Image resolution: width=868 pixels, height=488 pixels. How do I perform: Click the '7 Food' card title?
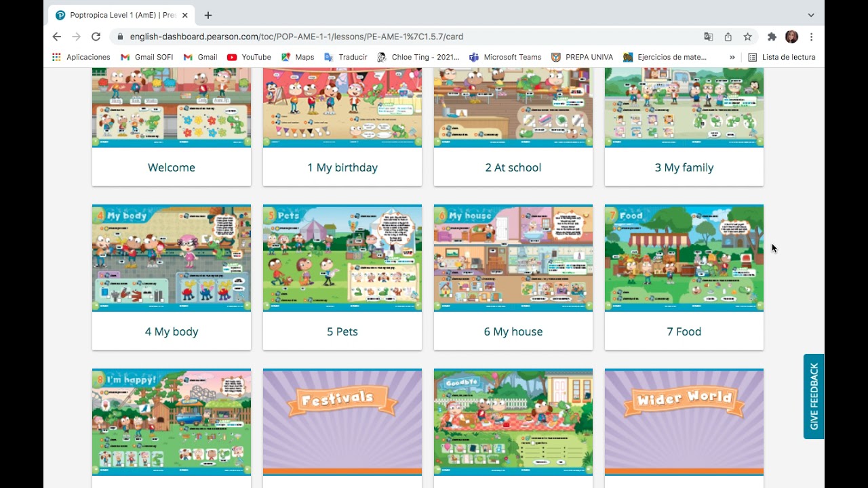(684, 331)
